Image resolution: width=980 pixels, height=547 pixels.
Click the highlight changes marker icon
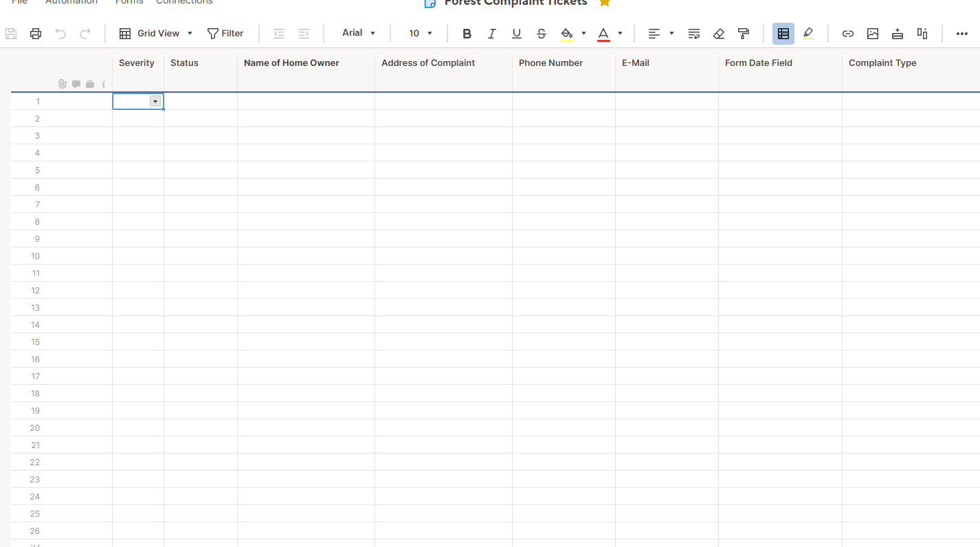coord(808,34)
